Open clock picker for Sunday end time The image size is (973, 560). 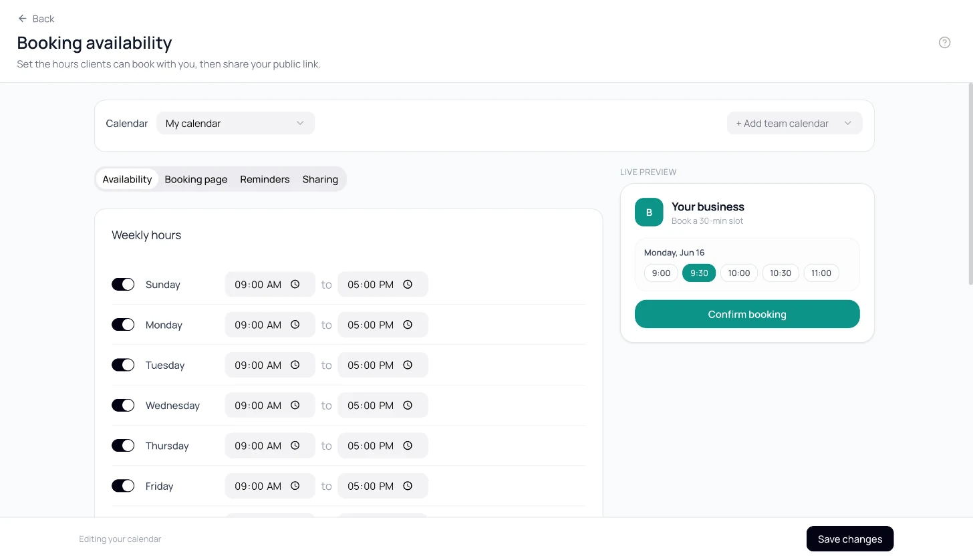[x=408, y=284]
